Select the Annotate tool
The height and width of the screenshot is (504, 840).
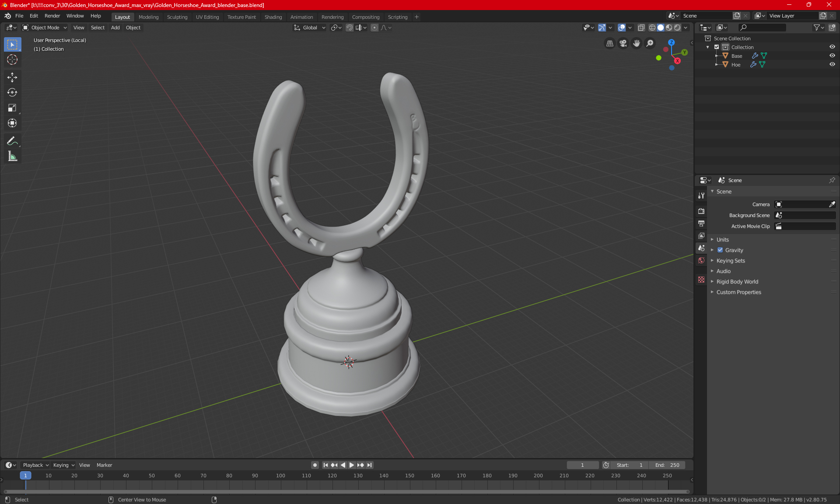click(x=12, y=141)
